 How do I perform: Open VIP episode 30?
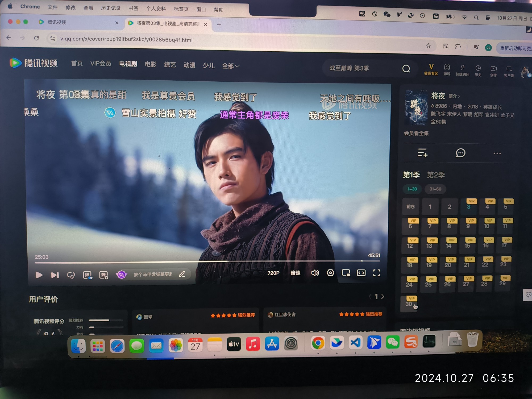pyautogui.click(x=409, y=304)
